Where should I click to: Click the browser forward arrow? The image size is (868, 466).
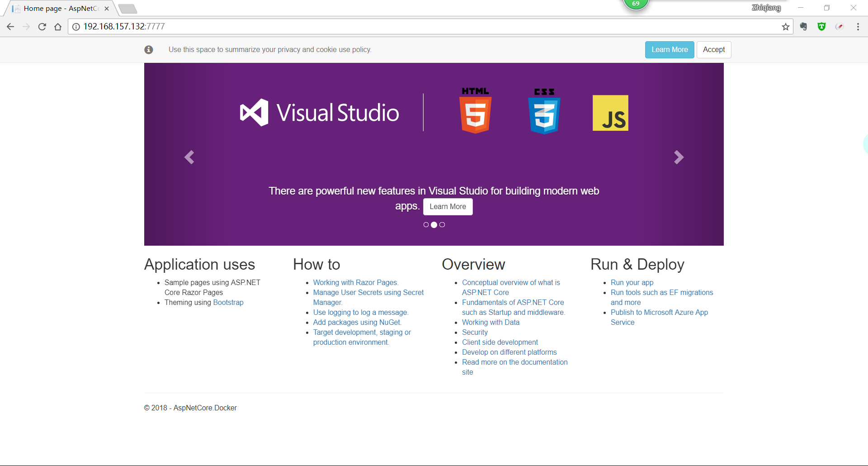pyautogui.click(x=26, y=27)
